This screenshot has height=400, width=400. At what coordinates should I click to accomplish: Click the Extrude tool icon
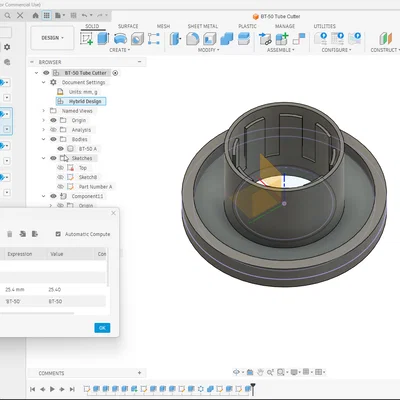click(103, 39)
